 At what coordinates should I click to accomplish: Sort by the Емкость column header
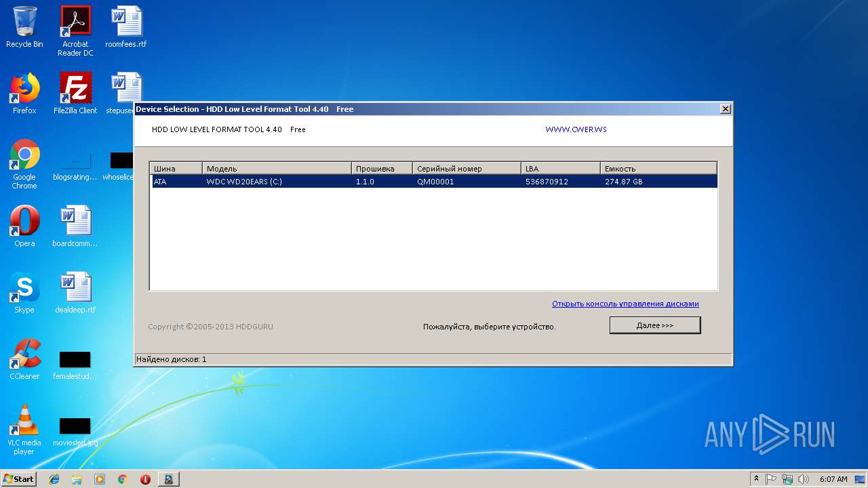coord(658,169)
